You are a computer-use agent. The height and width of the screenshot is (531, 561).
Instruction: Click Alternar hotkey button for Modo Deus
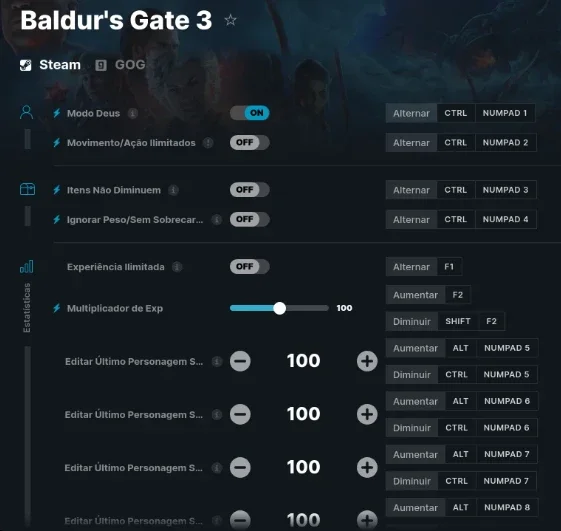pos(411,113)
